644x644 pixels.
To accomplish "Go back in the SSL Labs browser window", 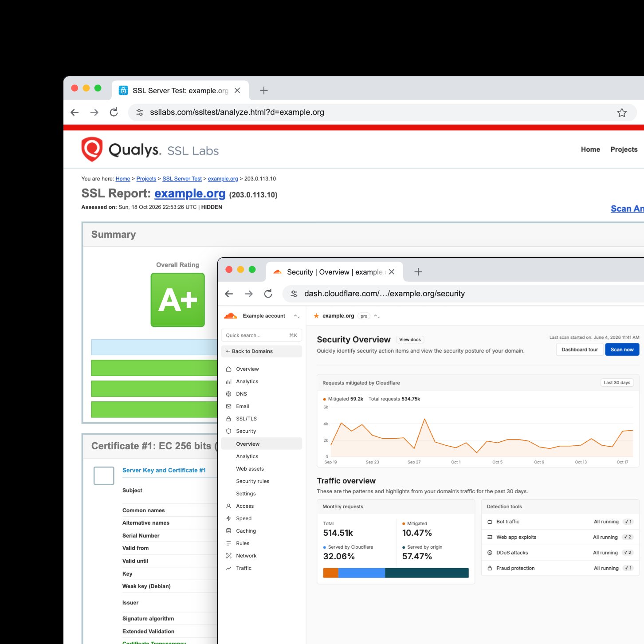I will coord(75,112).
